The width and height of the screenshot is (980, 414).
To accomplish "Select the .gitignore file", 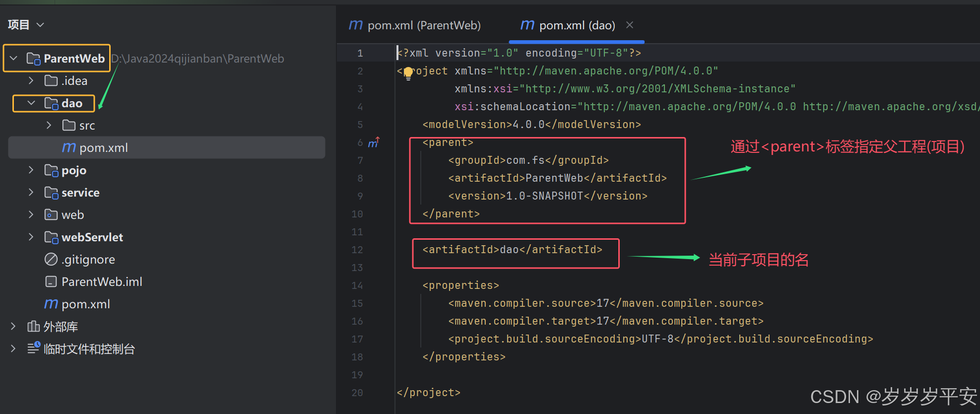I will pyautogui.click(x=88, y=260).
